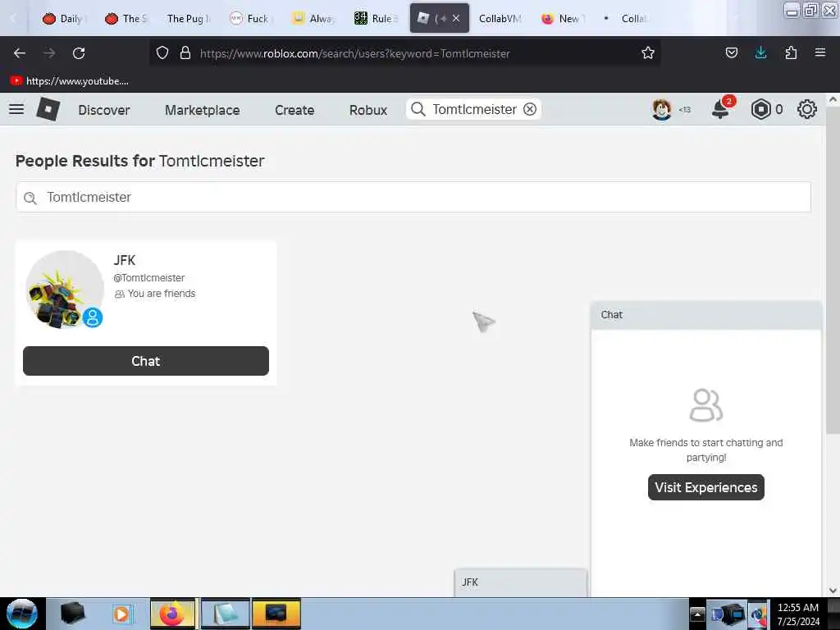Screen dimensions: 840x630
Task: Click JFK's avatar thumbnail
Action: (x=64, y=290)
